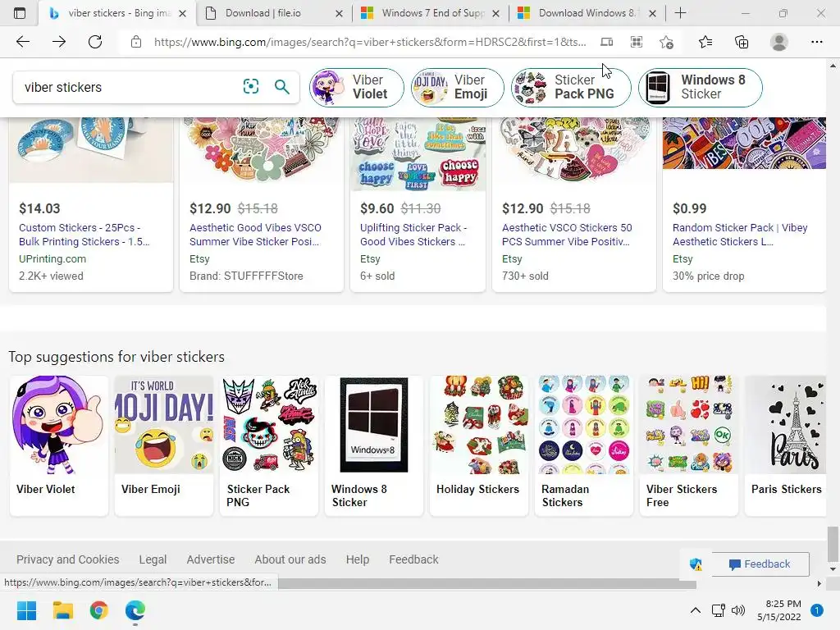Screen dimensions: 840x630
Task: Show hidden system tray icons
Action: pyautogui.click(x=695, y=610)
